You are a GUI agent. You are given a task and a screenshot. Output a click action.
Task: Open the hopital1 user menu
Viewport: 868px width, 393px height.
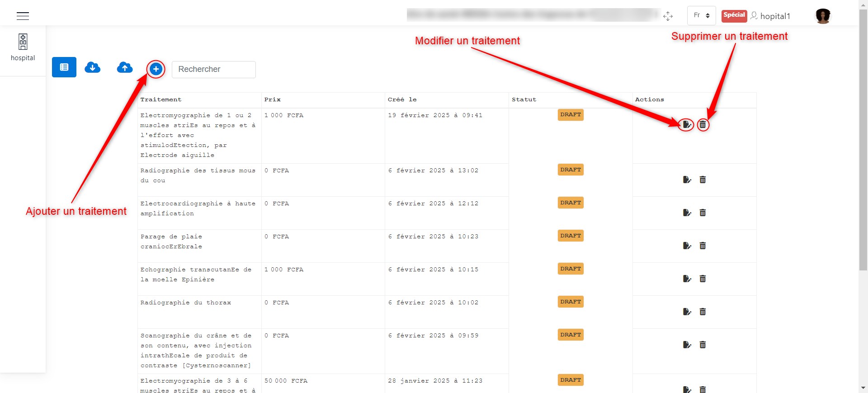(x=770, y=16)
